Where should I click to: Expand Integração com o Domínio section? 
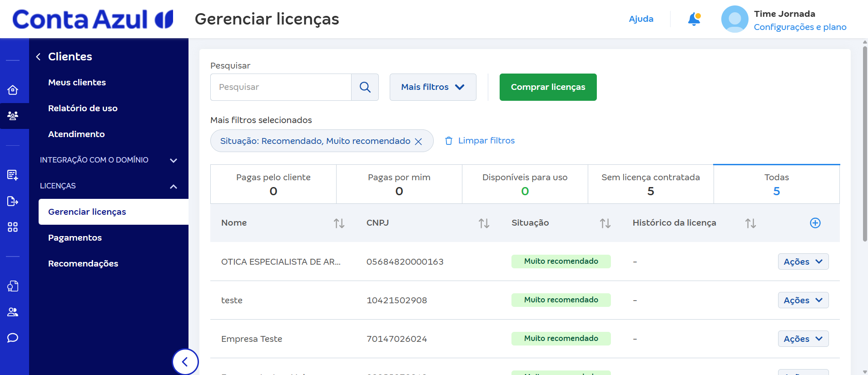pos(109,160)
